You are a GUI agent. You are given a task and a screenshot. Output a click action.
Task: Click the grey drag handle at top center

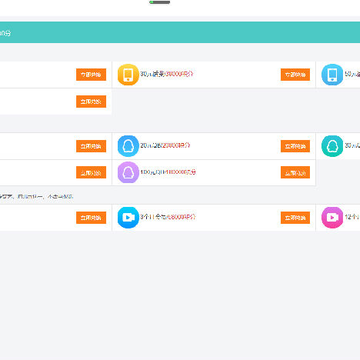click(x=160, y=2)
